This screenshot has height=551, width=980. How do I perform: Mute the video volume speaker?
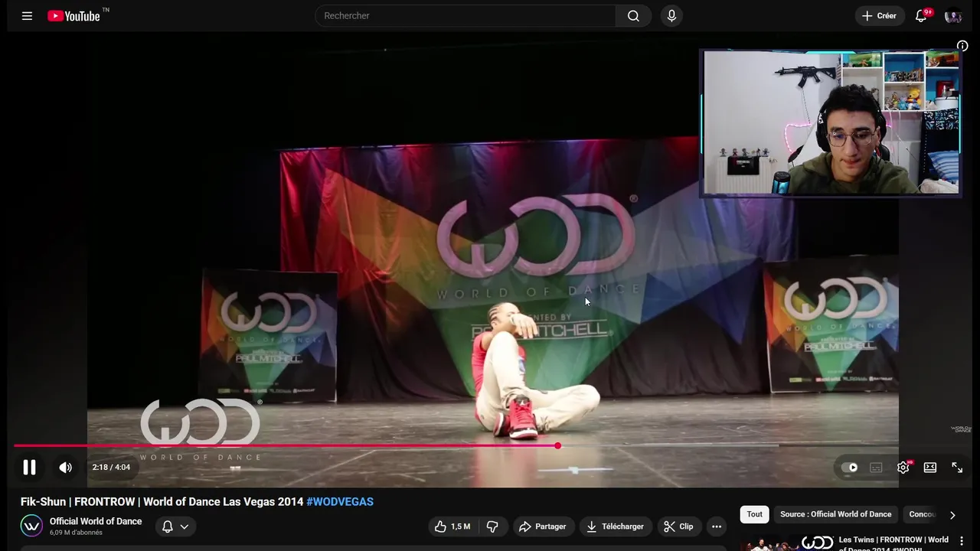click(66, 467)
